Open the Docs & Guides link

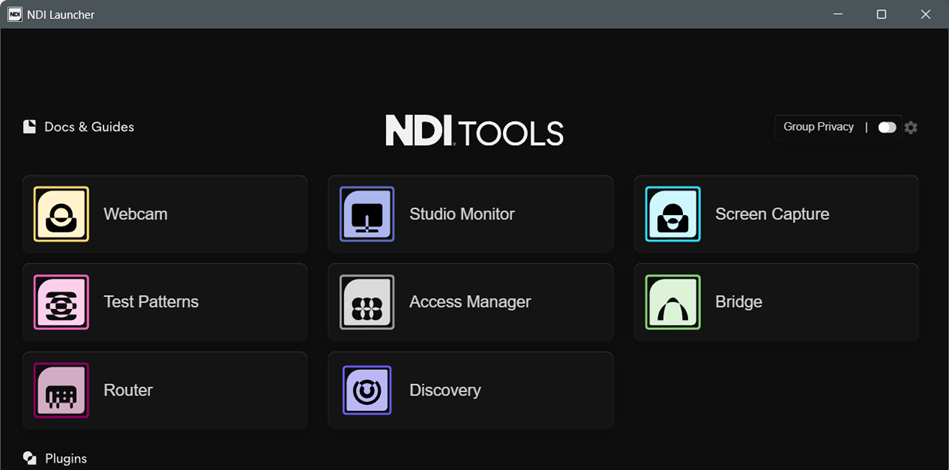click(90, 127)
